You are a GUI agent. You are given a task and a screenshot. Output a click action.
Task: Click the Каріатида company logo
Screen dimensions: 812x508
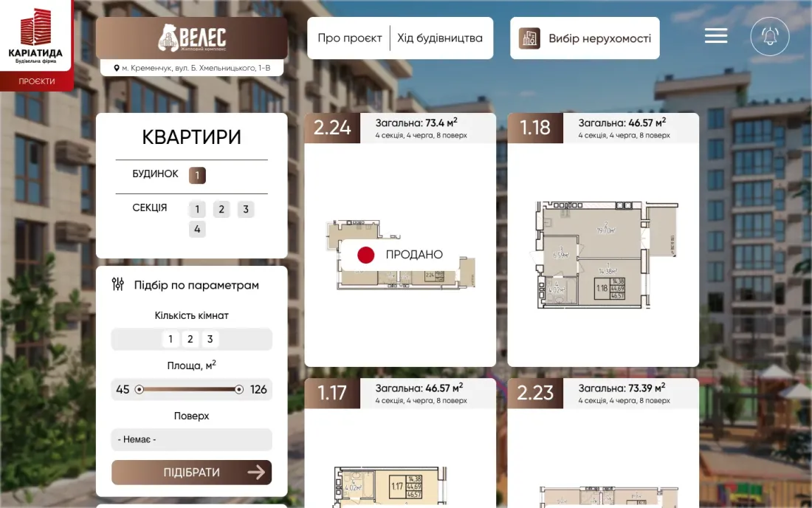pyautogui.click(x=35, y=35)
